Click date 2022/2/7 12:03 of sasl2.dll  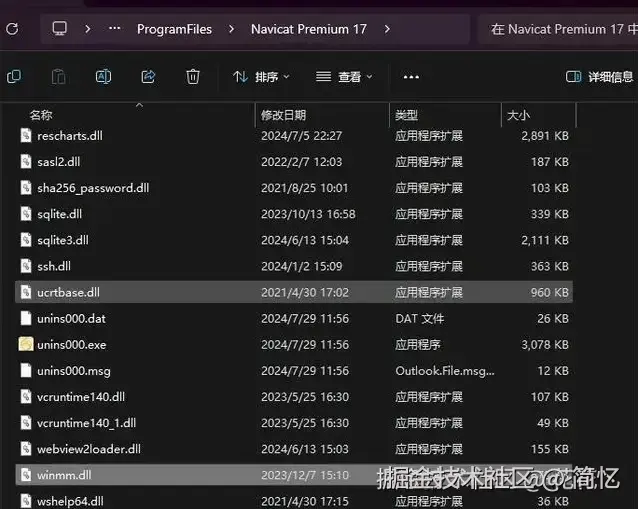(302, 162)
